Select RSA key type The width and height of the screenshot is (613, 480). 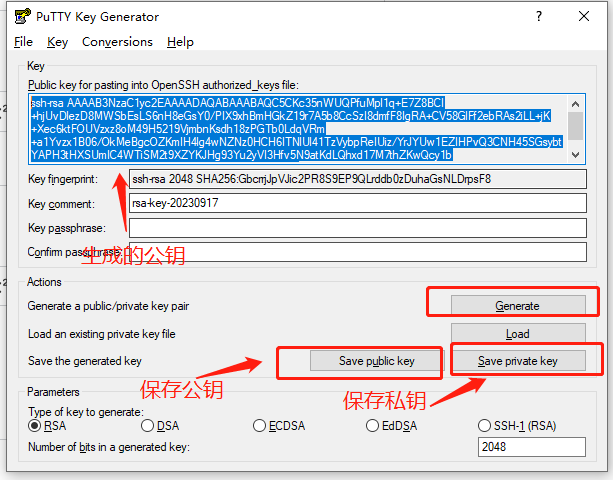click(x=35, y=426)
